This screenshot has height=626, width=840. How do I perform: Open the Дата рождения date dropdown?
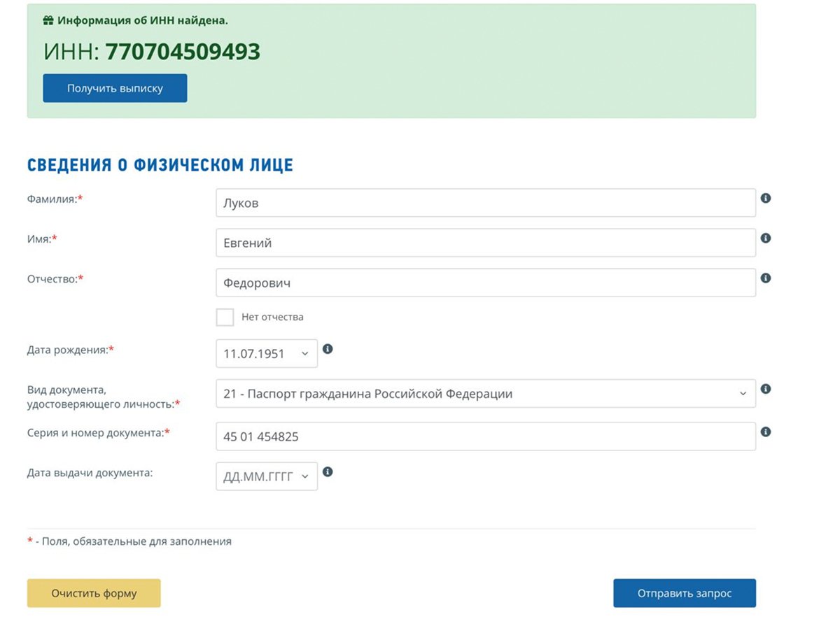tap(267, 354)
